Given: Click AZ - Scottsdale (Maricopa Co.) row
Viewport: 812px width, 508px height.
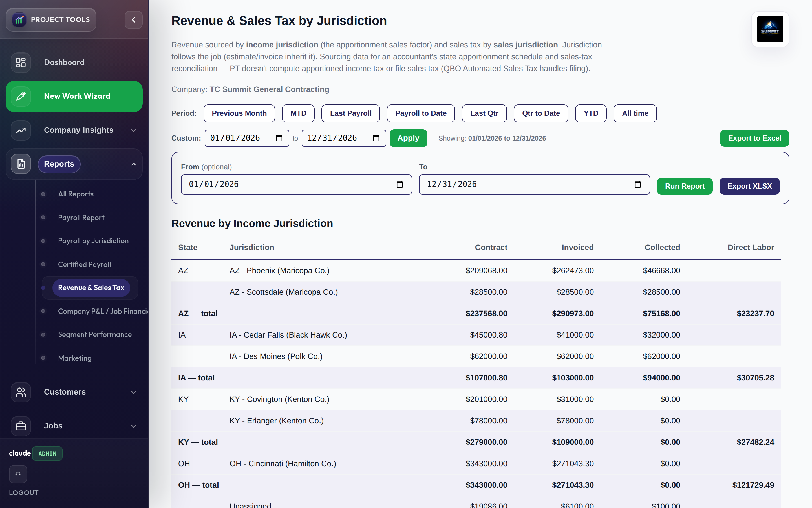Looking at the screenshot, I should click(476, 292).
